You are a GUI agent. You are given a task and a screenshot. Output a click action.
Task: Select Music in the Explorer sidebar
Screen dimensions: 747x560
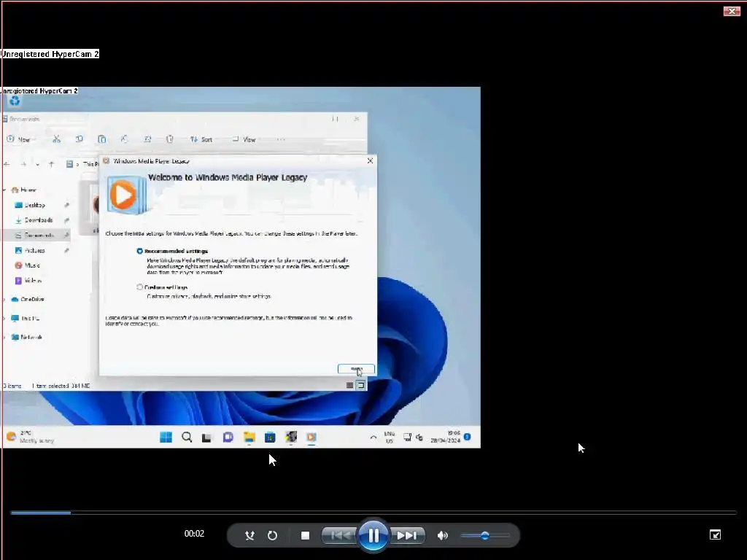coord(28,265)
